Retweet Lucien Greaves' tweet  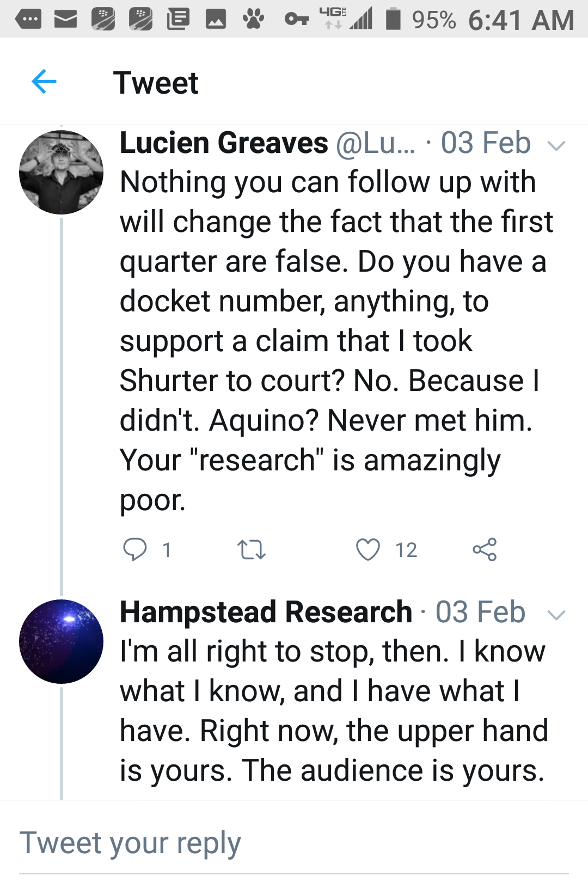(252, 549)
